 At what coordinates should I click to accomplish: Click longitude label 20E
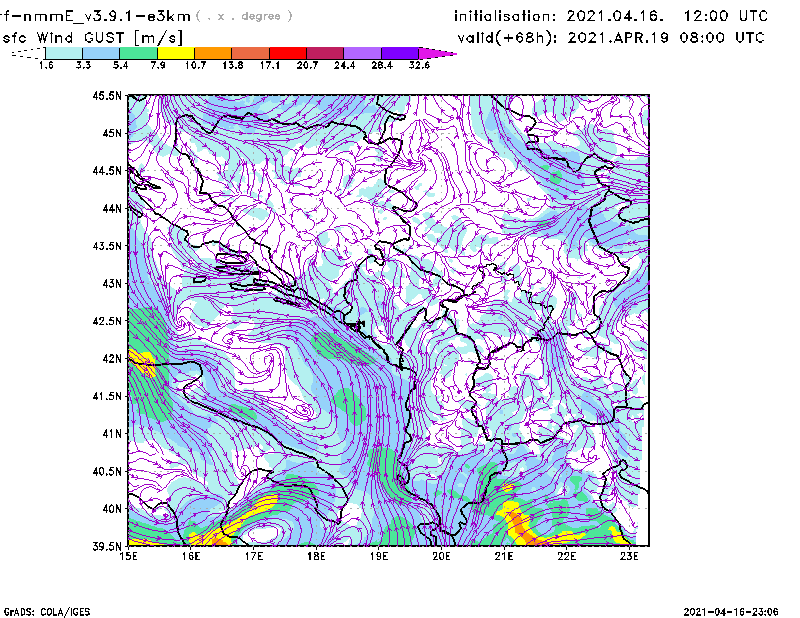click(x=441, y=556)
